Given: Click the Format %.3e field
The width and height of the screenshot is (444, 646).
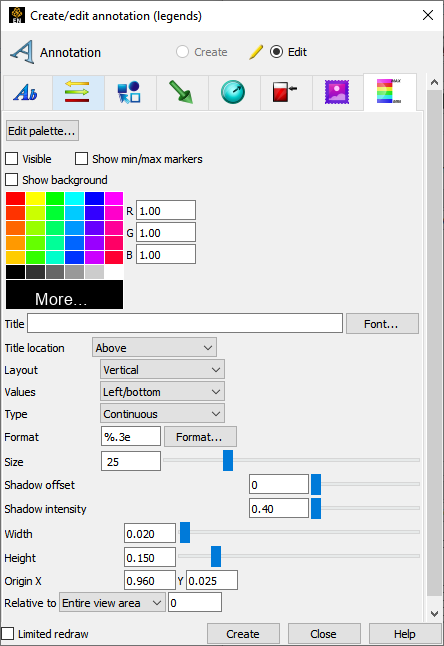Looking at the screenshot, I should tap(131, 436).
